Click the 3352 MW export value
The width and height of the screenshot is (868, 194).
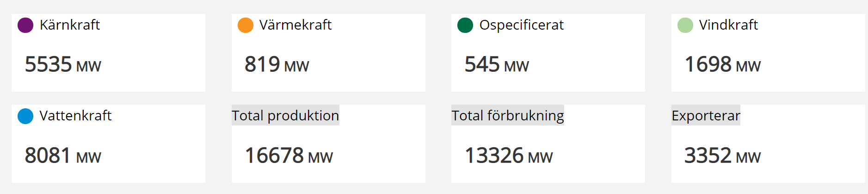click(722, 156)
